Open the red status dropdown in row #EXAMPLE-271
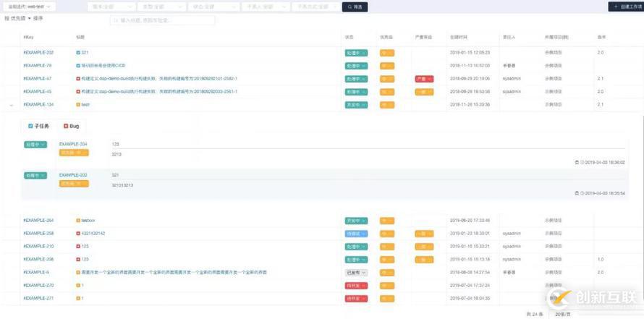Viewport: 644px width, 319px height. point(356,299)
